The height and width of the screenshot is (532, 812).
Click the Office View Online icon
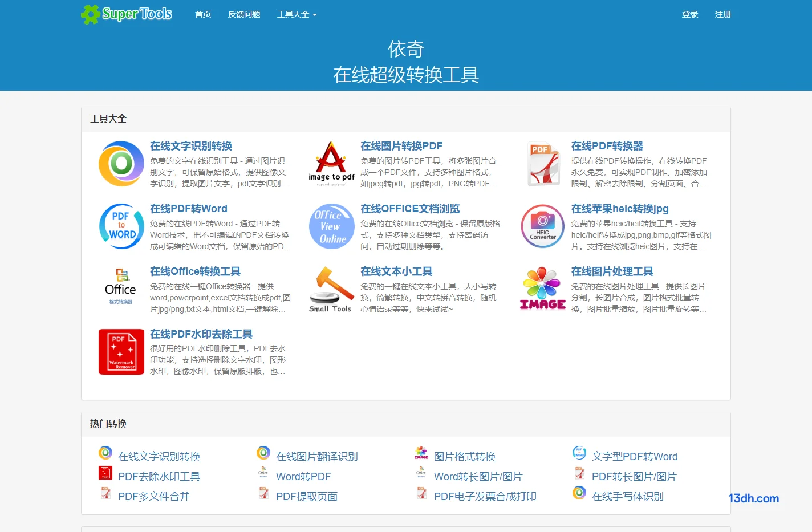point(332,226)
